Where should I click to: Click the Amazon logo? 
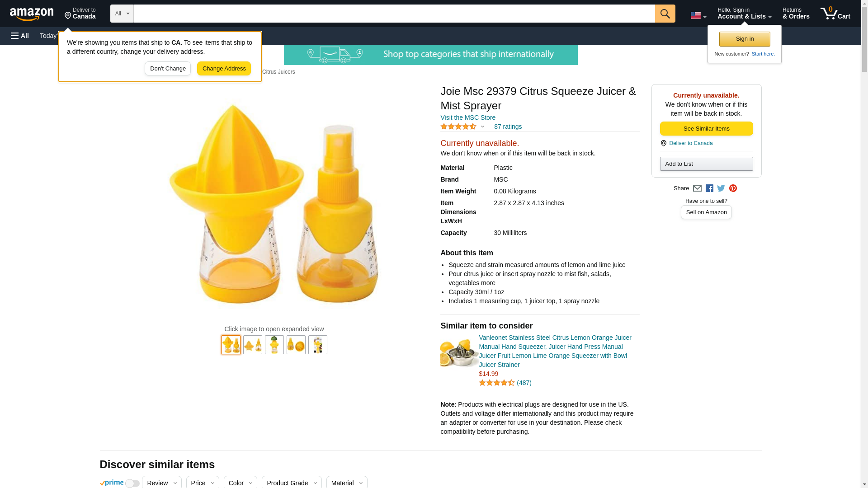tap(32, 14)
